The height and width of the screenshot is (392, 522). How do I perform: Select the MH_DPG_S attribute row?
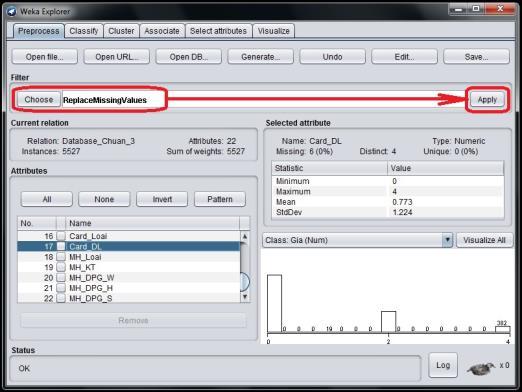(x=129, y=298)
